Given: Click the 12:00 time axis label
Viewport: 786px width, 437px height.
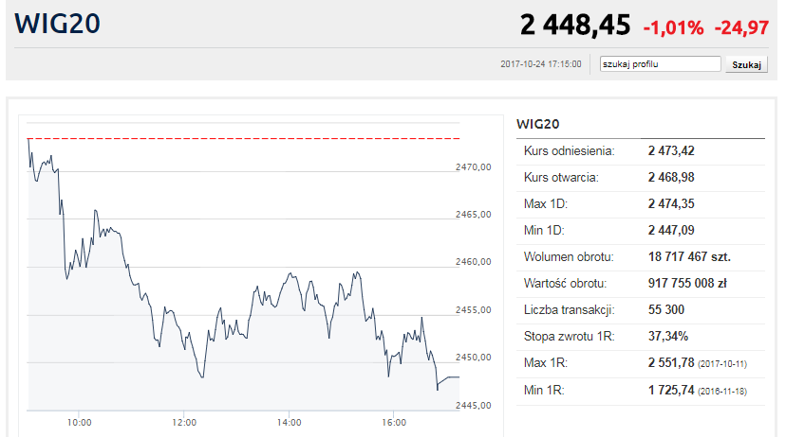Looking at the screenshot, I should [x=185, y=422].
